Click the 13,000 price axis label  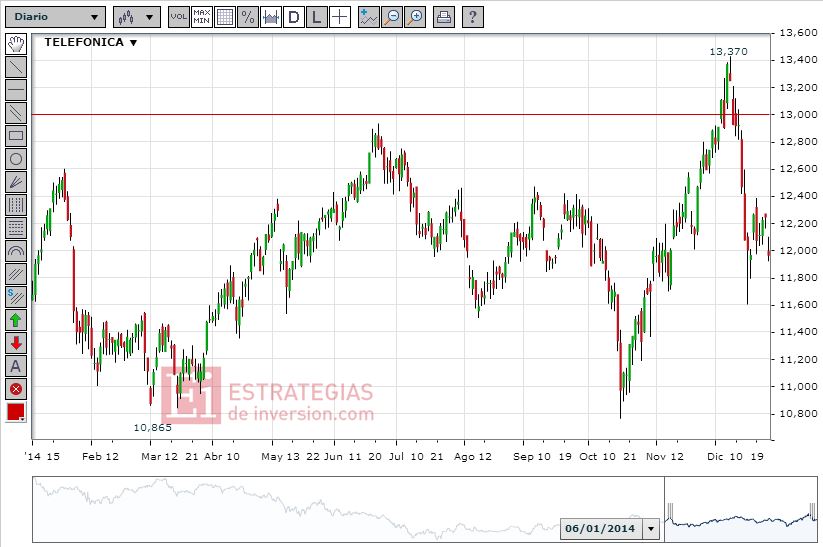pyautogui.click(x=798, y=114)
